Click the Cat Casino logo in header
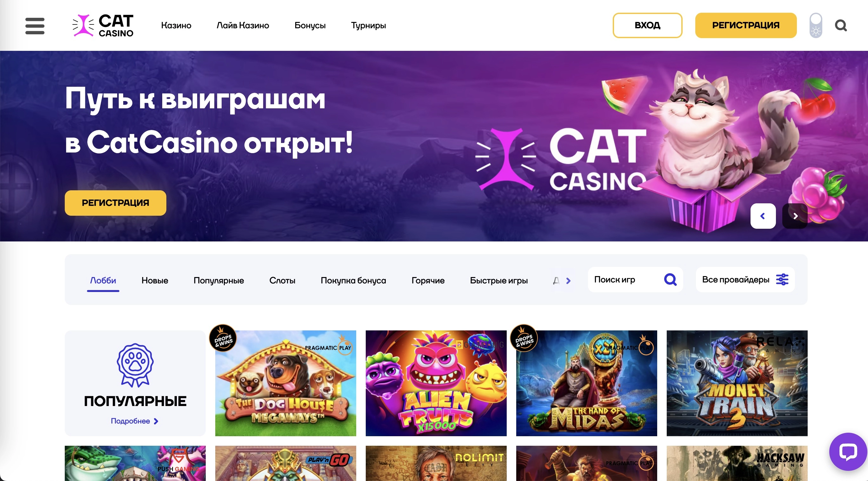 103,25
